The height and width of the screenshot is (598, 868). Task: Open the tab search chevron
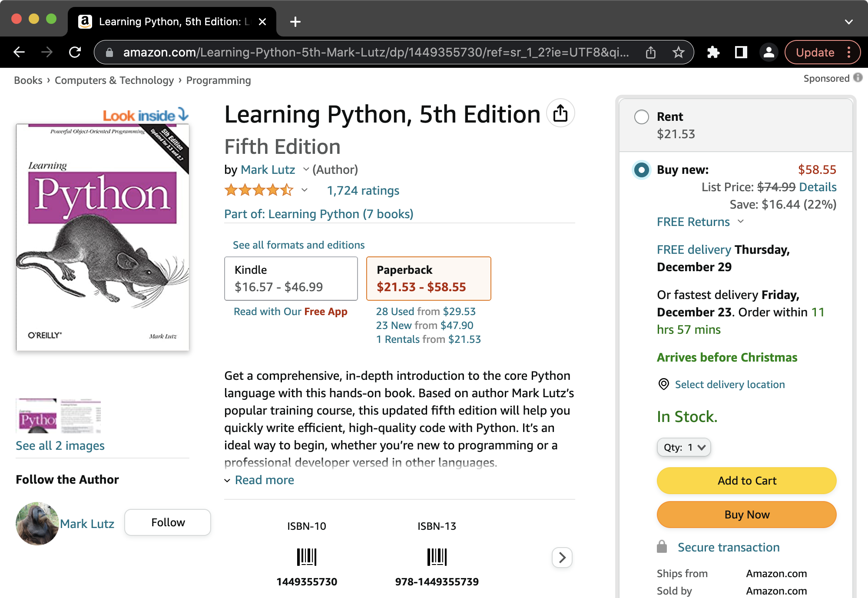pos(848,22)
